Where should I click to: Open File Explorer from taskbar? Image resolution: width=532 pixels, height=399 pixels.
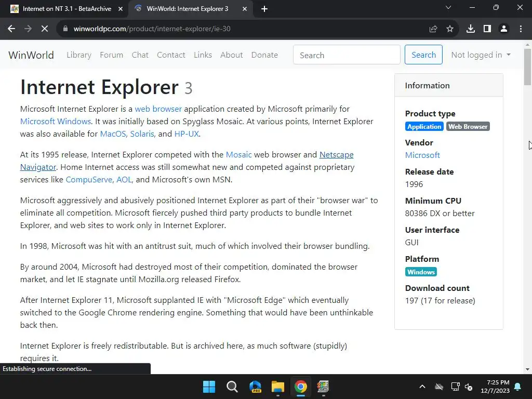point(277,387)
